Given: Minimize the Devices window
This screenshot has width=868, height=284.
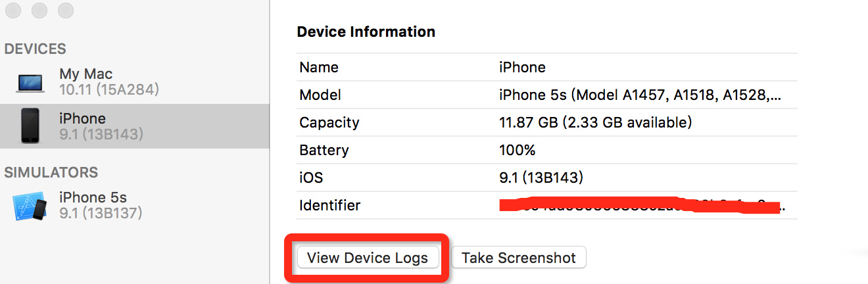Looking at the screenshot, I should click(39, 11).
